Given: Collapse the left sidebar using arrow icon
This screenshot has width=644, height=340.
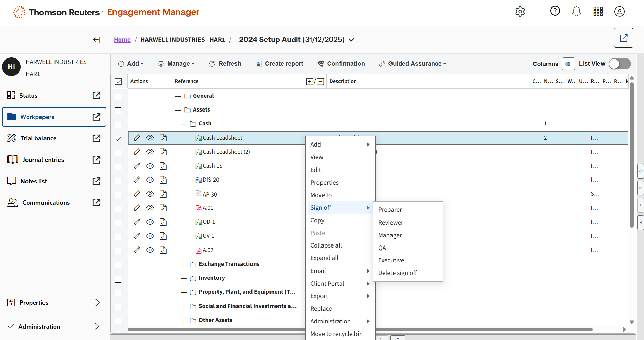Looking at the screenshot, I should [97, 40].
